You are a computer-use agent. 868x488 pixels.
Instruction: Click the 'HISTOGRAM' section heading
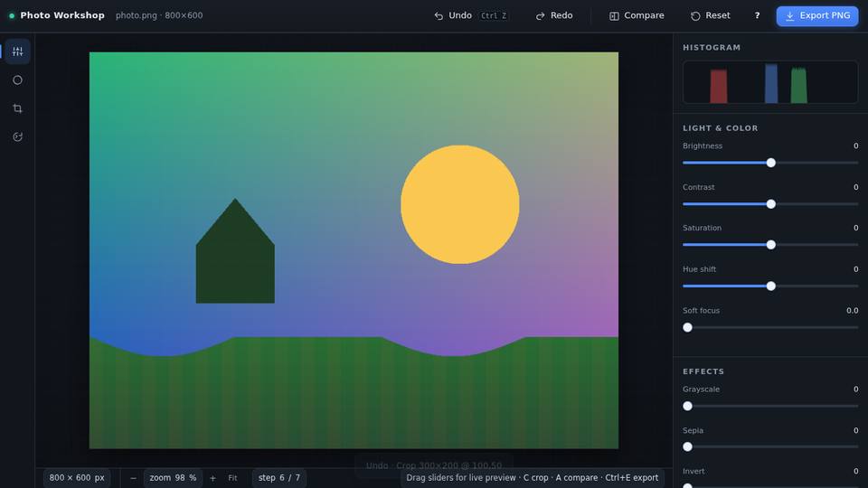[x=712, y=48]
